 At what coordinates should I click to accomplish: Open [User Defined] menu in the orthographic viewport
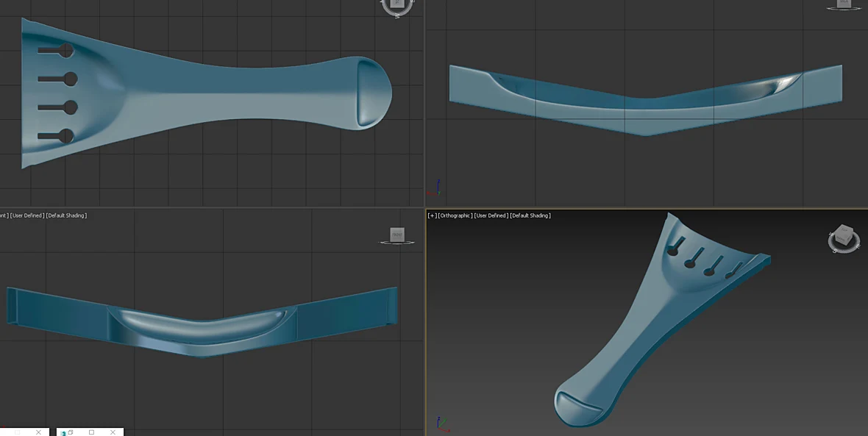pos(491,215)
